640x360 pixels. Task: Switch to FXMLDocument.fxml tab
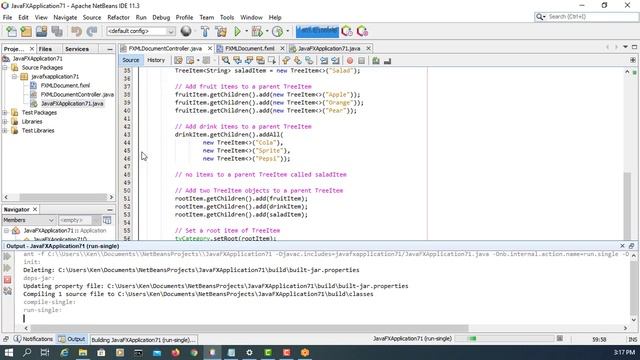pos(249,48)
